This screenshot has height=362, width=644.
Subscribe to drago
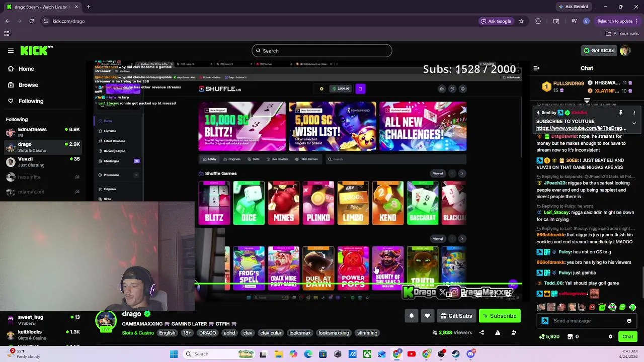pyautogui.click(x=500, y=316)
